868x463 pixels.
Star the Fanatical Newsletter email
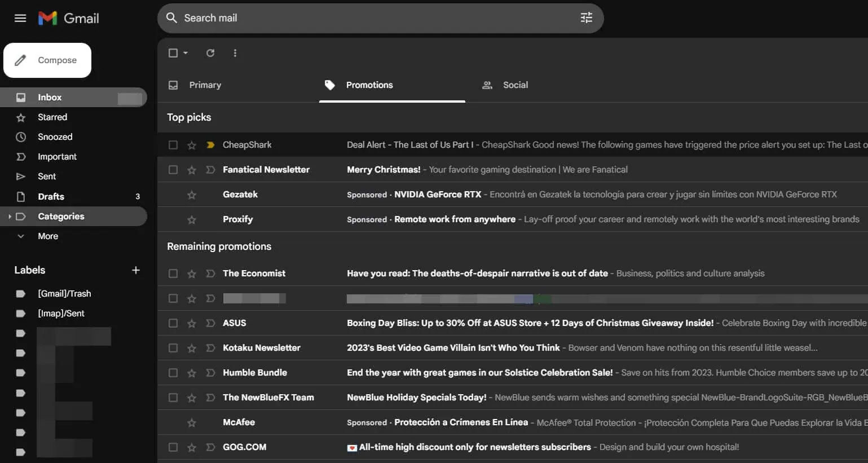[192, 170]
